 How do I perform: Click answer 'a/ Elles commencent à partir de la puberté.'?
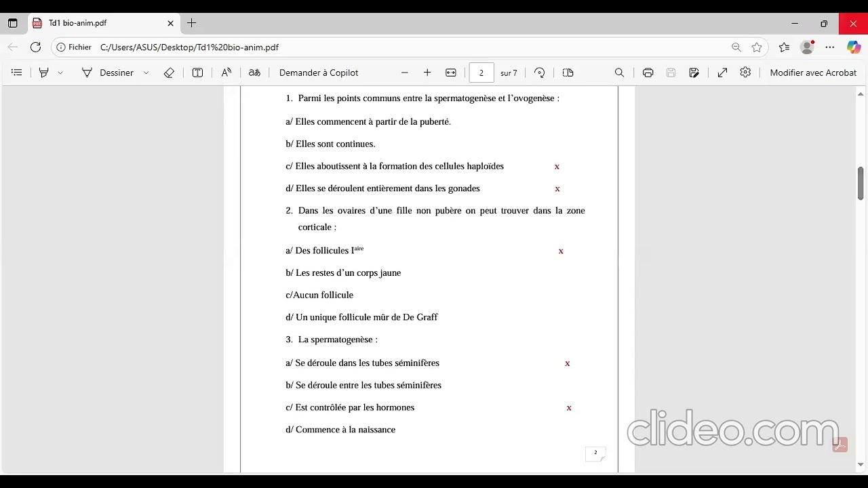pos(368,122)
